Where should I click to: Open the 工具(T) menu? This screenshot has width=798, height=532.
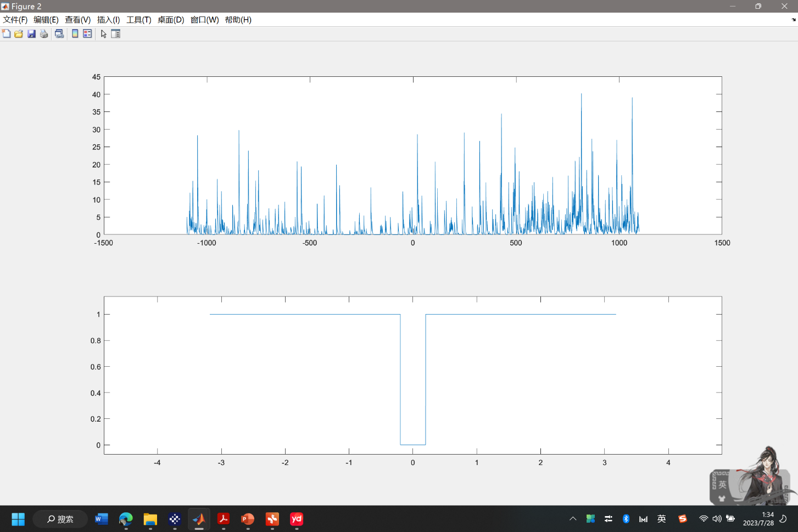(139, 20)
